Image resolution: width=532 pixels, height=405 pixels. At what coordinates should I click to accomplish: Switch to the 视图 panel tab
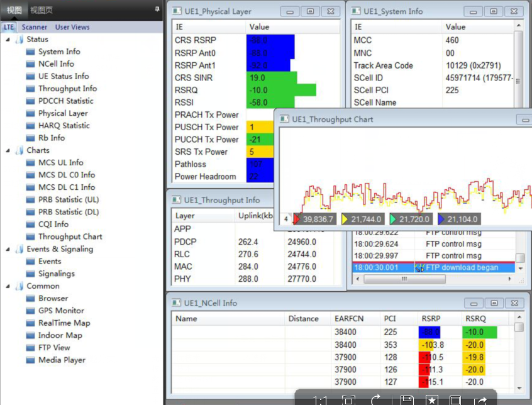[x=14, y=10]
